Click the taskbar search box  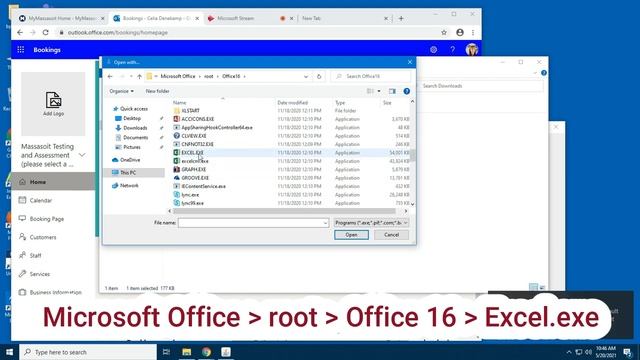click(x=88, y=352)
